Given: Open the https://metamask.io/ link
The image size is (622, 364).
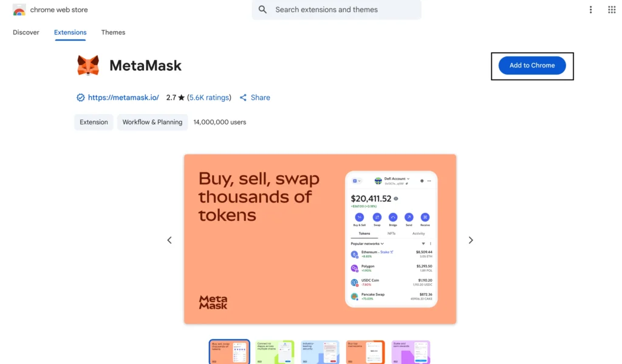Looking at the screenshot, I should pyautogui.click(x=123, y=98).
